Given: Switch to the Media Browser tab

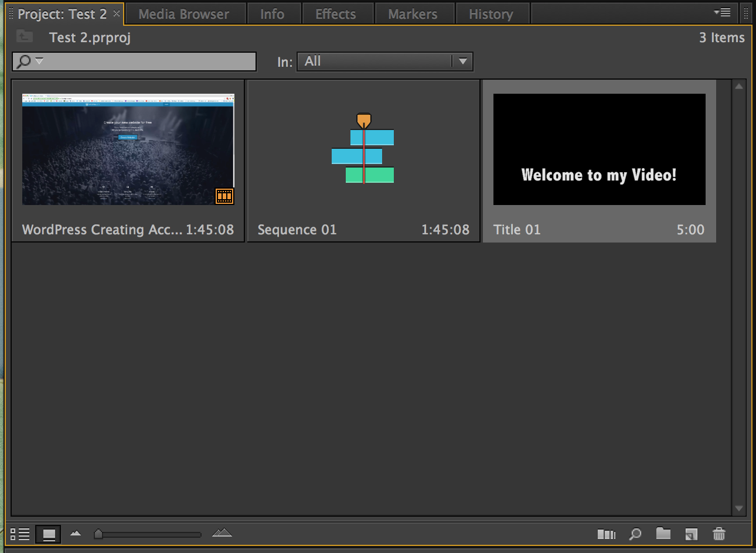Looking at the screenshot, I should click(x=183, y=14).
